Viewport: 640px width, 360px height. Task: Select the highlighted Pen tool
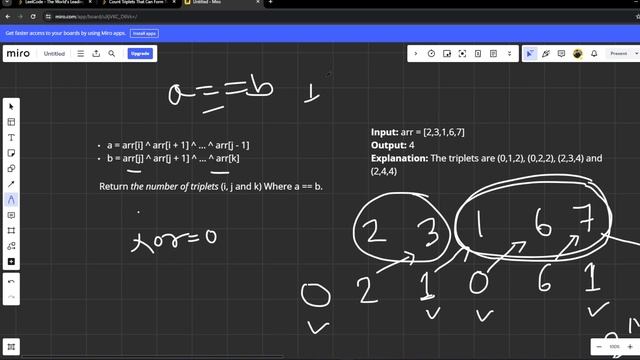point(11,200)
